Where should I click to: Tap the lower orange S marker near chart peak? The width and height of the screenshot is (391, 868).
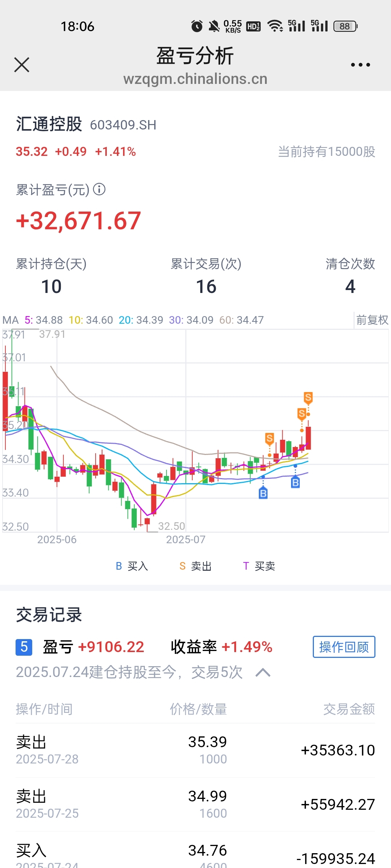302,413
